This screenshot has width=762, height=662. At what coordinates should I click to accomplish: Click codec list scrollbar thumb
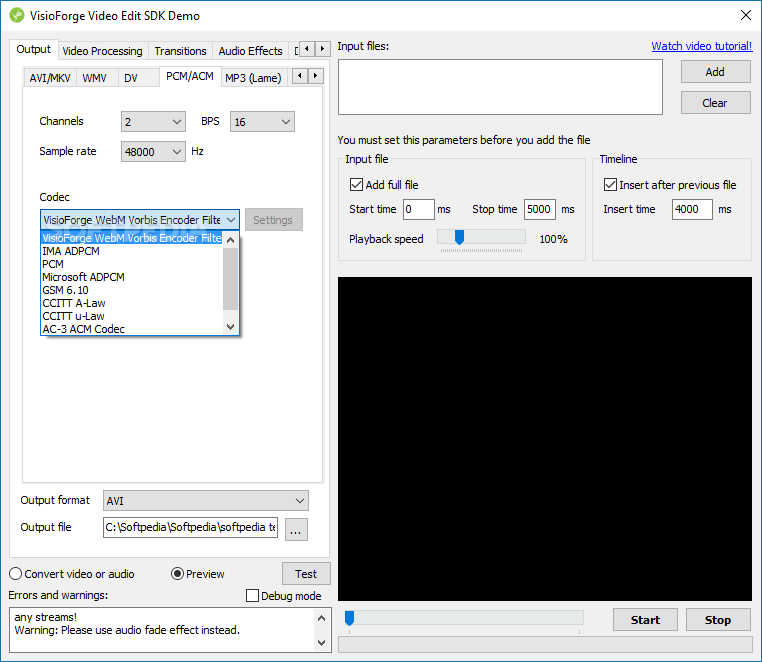point(231,279)
